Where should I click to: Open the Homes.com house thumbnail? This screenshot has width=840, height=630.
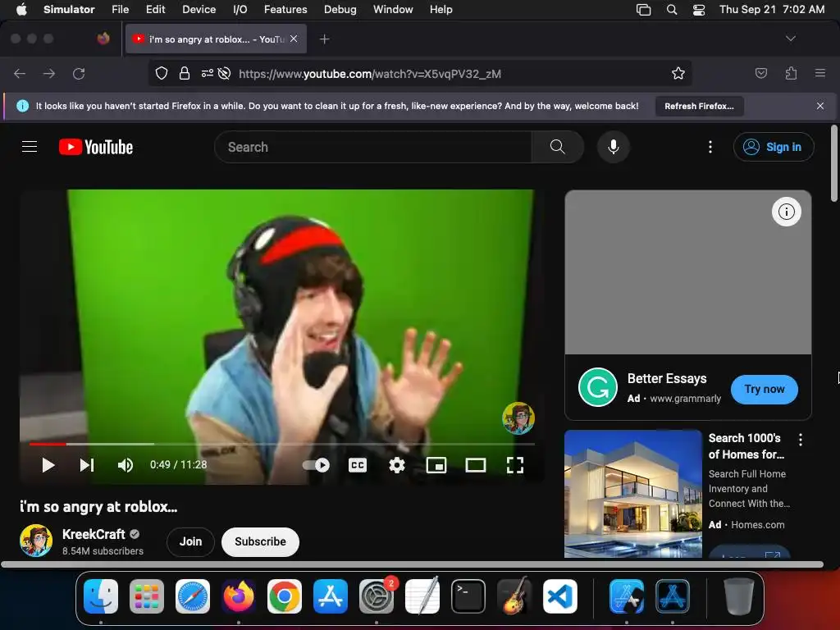tap(633, 493)
